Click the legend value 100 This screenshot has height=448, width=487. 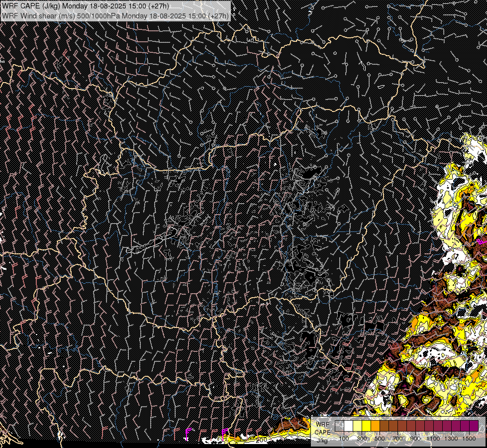click(x=344, y=439)
